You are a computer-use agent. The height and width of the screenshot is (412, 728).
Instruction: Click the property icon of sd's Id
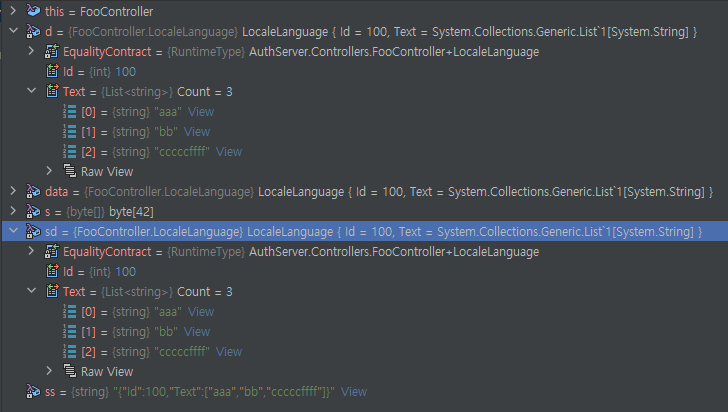52,271
